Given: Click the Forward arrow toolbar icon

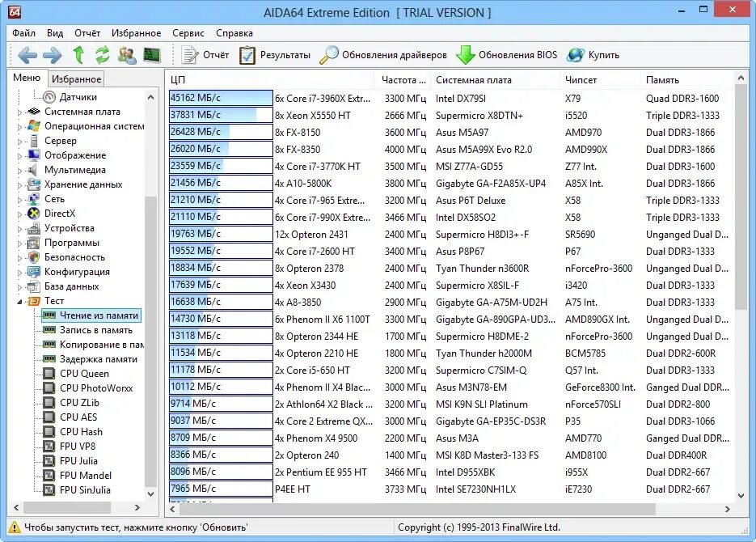Looking at the screenshot, I should (x=52, y=56).
